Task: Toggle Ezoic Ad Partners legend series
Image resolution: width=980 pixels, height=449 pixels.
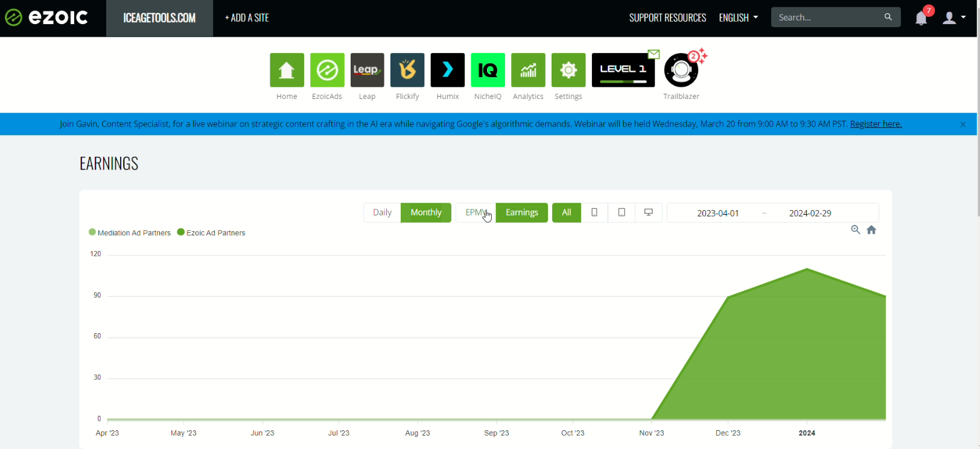Action: point(211,232)
